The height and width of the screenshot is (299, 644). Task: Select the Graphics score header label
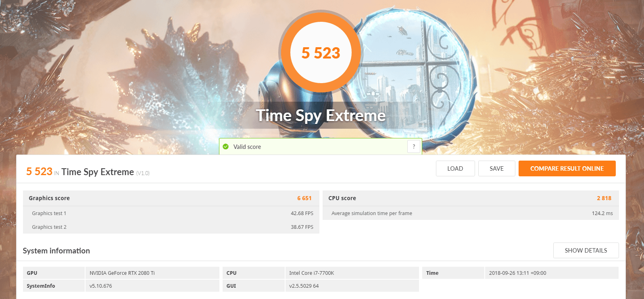click(49, 198)
